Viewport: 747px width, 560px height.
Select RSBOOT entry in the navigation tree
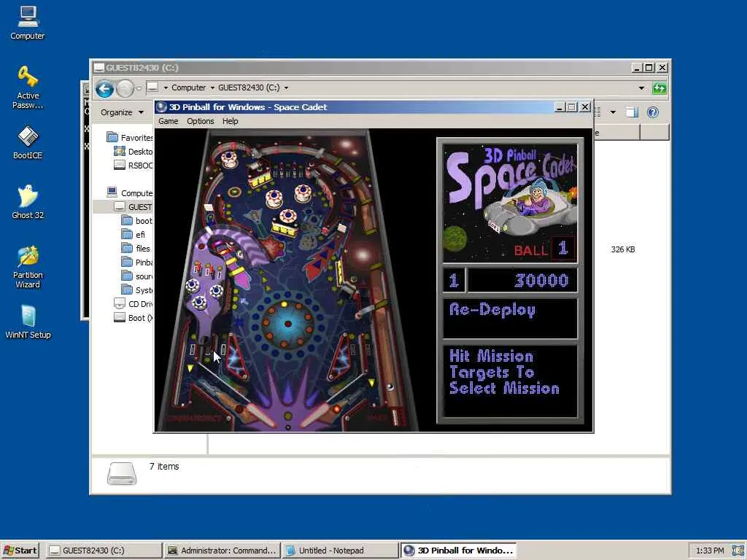click(133, 166)
